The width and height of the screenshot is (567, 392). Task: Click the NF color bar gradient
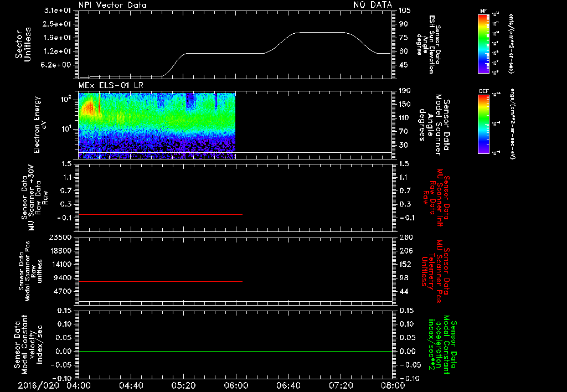click(x=483, y=44)
